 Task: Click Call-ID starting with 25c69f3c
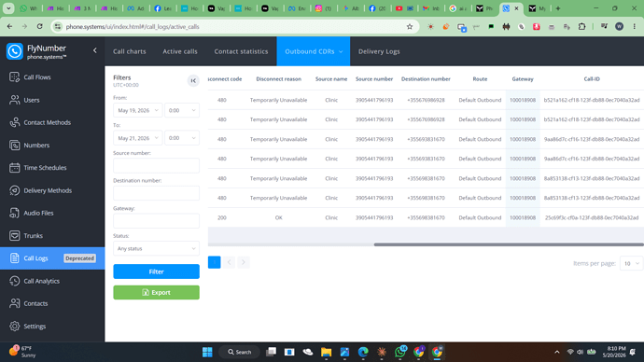pos(592,217)
